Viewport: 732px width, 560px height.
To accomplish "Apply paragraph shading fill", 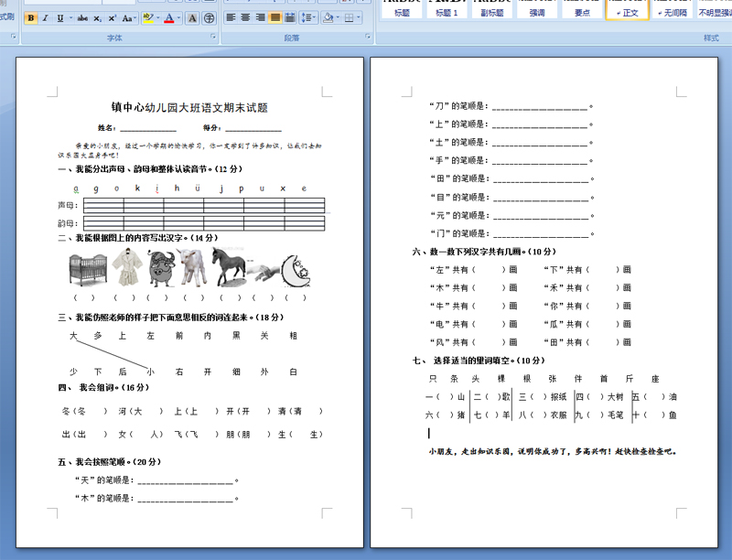I will coord(328,17).
